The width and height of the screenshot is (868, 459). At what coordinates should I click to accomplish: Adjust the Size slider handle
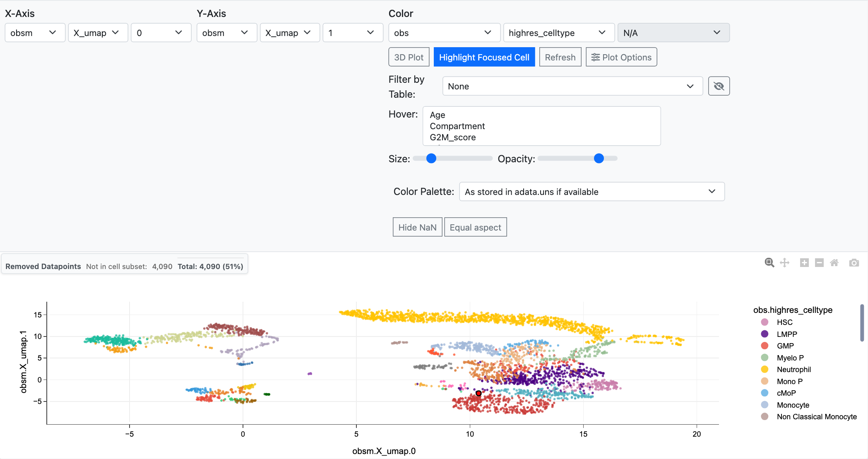(431, 159)
